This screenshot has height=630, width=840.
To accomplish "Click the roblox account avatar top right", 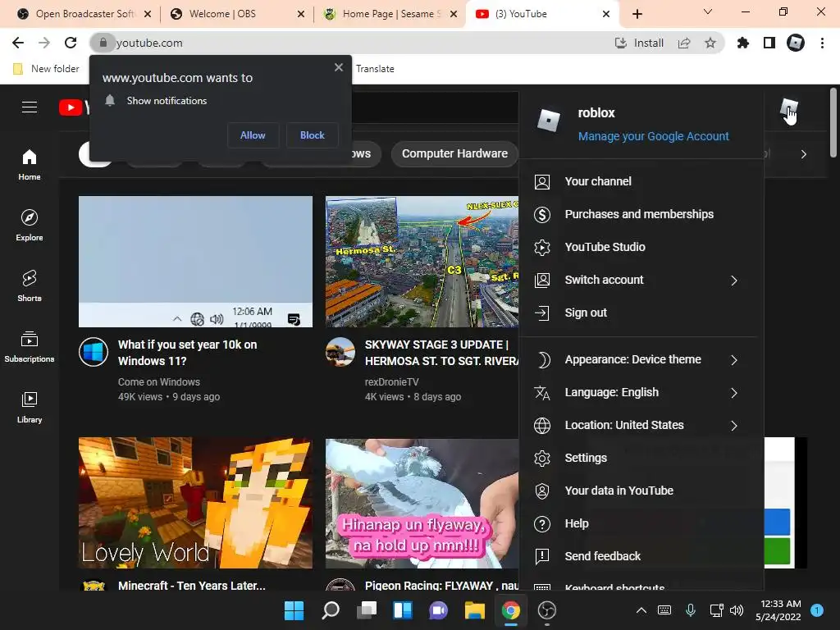I will 789,108.
